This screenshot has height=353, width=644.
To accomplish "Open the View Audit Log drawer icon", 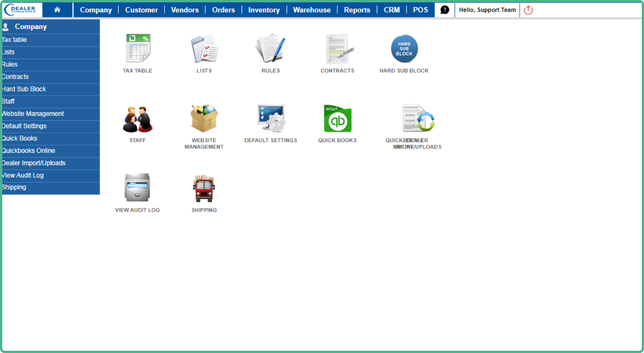I will (x=137, y=188).
